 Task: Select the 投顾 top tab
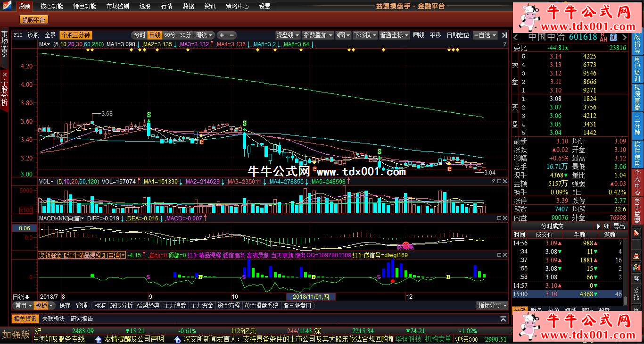(x=24, y=7)
